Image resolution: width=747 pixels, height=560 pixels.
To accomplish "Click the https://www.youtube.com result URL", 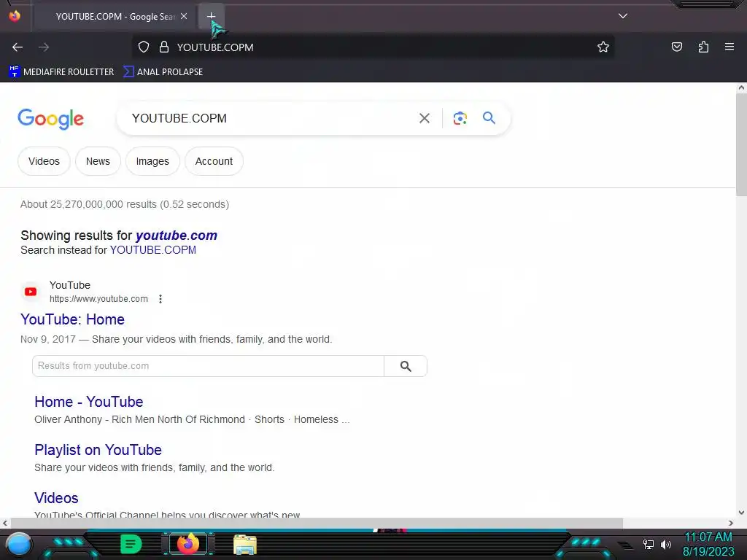I will click(98, 299).
